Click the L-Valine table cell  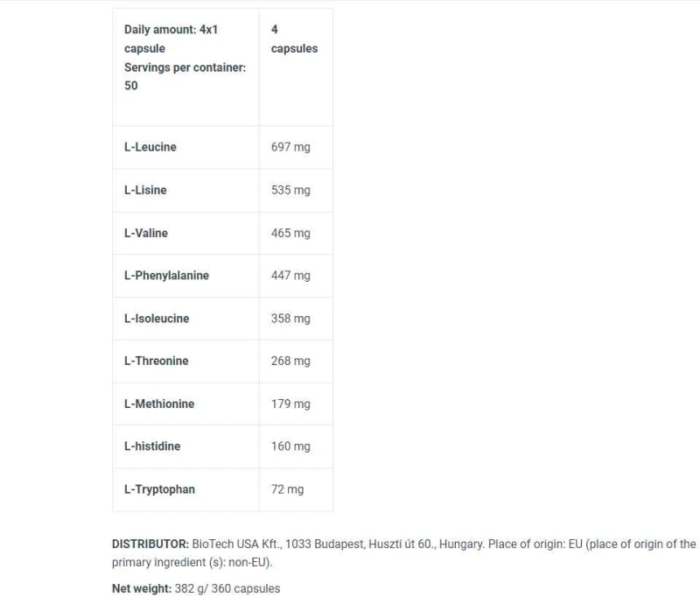(x=146, y=233)
